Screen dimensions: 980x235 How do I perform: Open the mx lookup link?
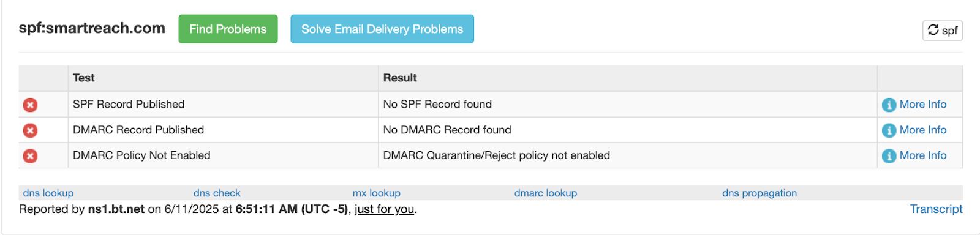tap(377, 193)
